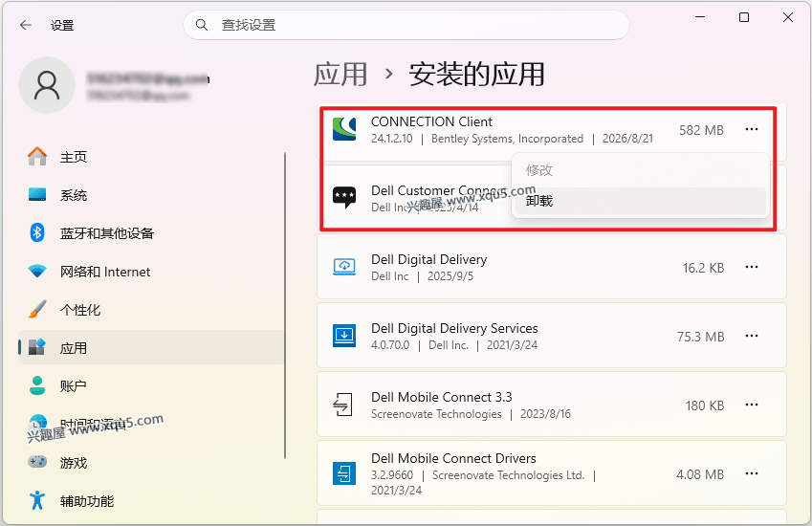
Task: Select 网络和 Internet in sidebar
Action: (x=105, y=272)
